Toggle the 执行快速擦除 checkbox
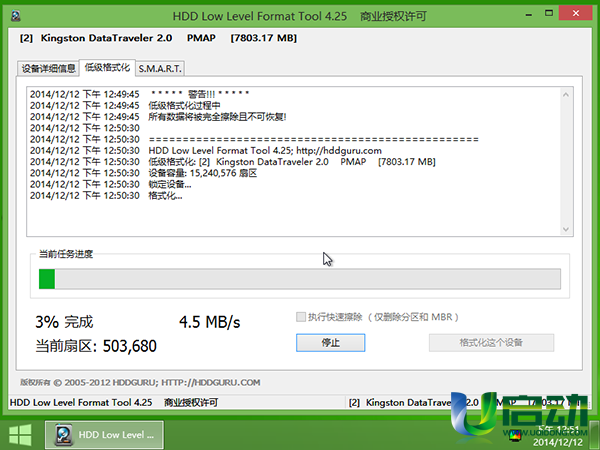 coord(301,317)
